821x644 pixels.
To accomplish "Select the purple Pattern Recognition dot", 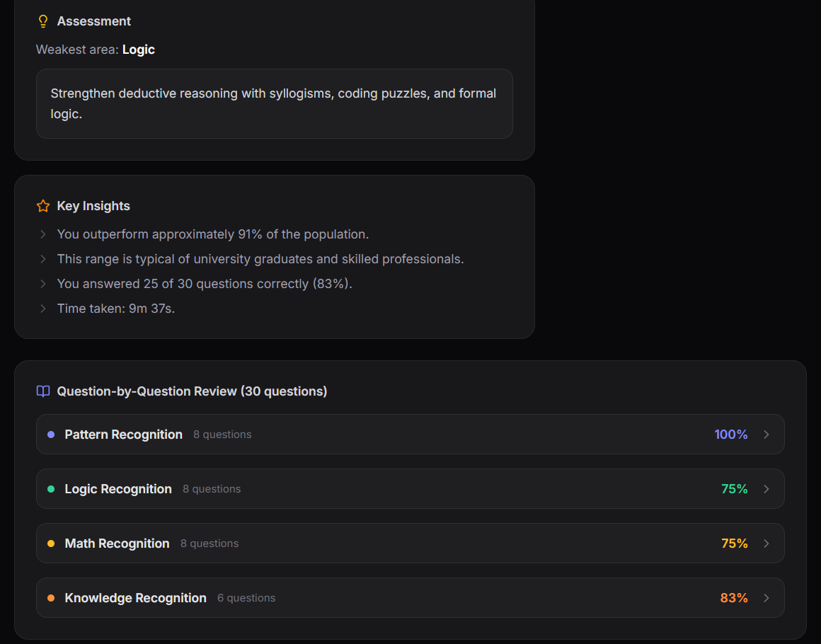I will [50, 434].
